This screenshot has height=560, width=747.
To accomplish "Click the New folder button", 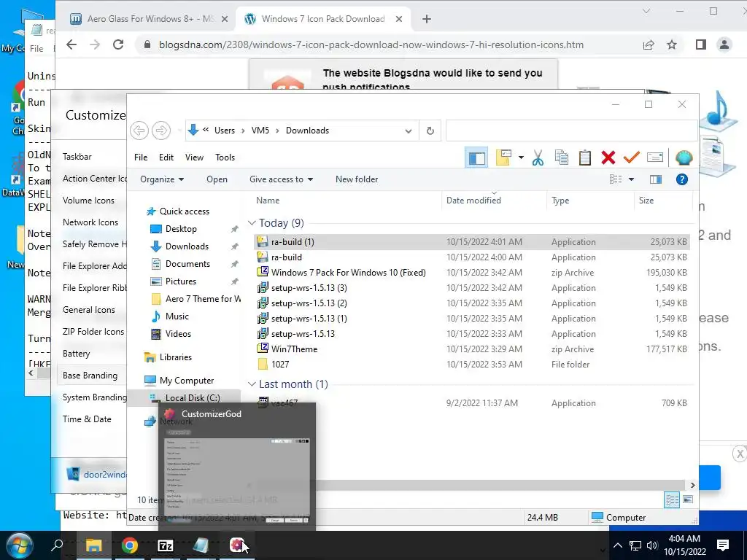I will click(356, 179).
